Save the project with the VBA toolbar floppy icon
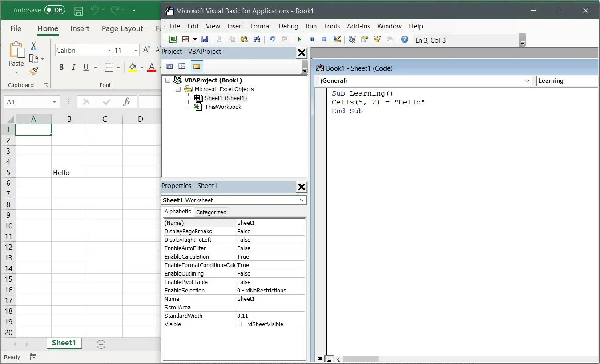This screenshot has width=600, height=364. [x=205, y=40]
